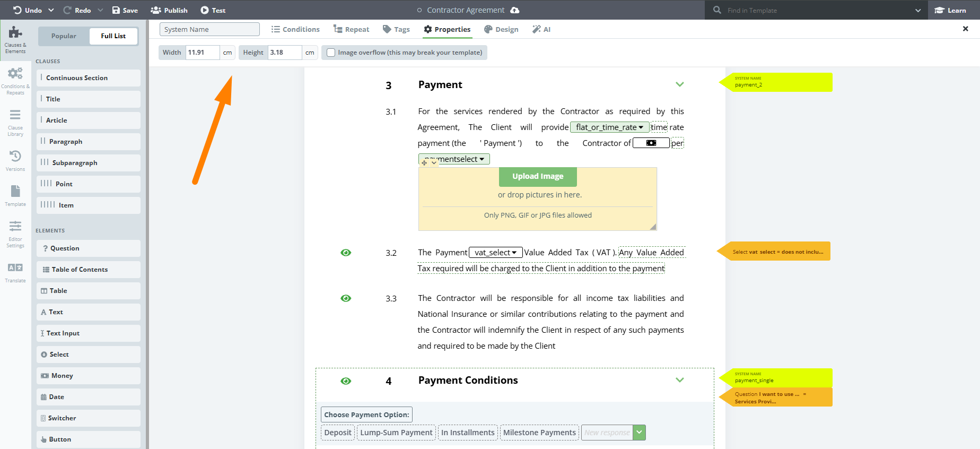
Task: Click the Upload Image button
Action: point(538,177)
